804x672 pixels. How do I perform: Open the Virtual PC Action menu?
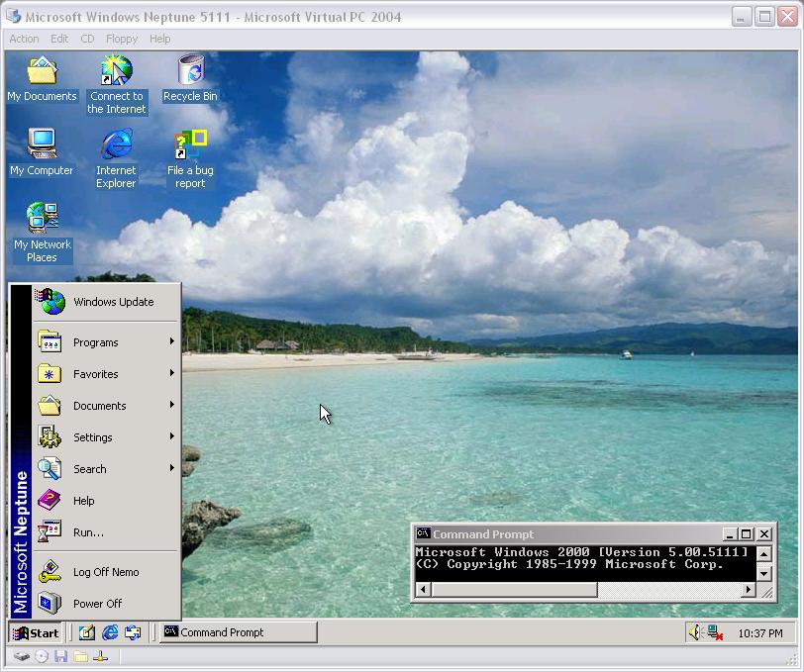click(x=24, y=39)
